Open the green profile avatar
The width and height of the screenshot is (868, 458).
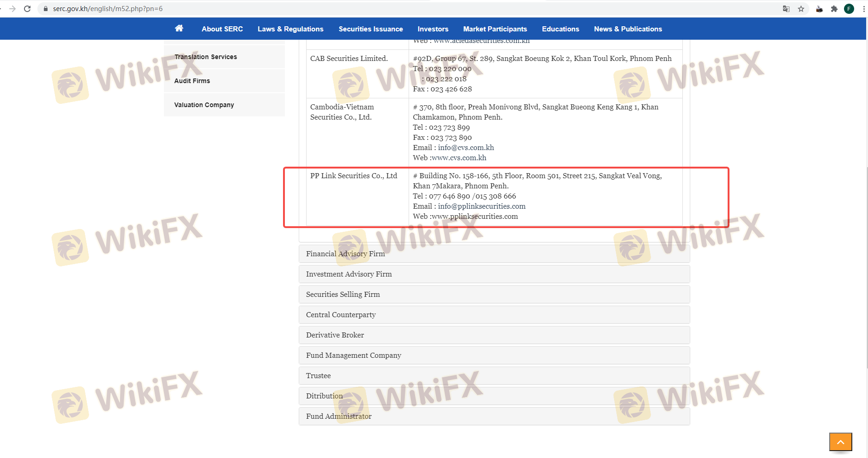coord(849,9)
